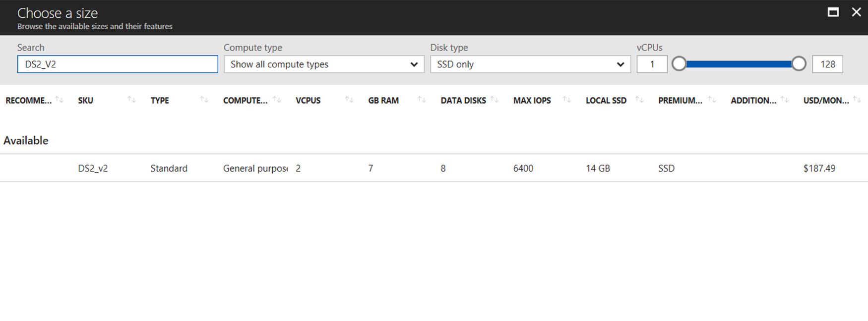Click the maximum vCPUs field showing 128
This screenshot has width=868, height=321.
coord(827,64)
